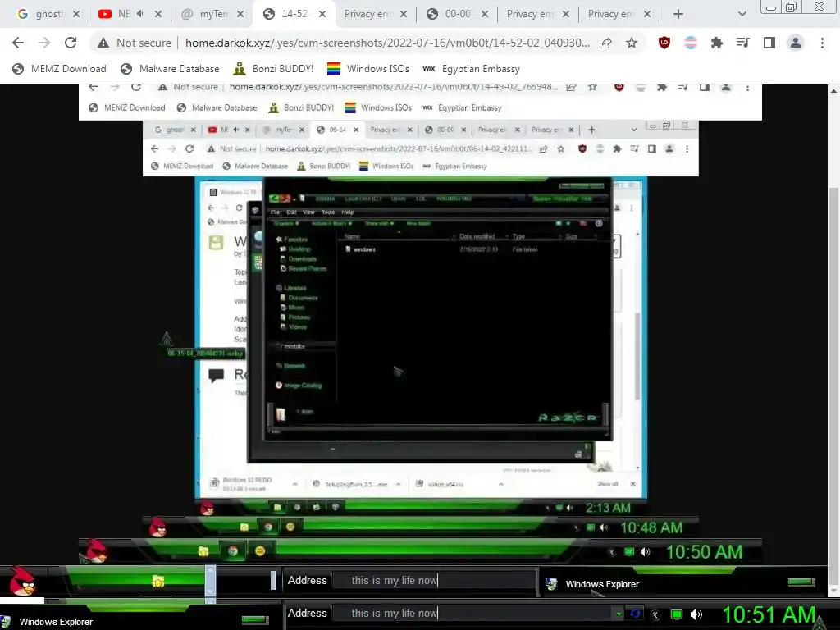The image size is (840, 630).
Task: Open media controls in the outermost Chrome toolbar
Action: coord(743,43)
